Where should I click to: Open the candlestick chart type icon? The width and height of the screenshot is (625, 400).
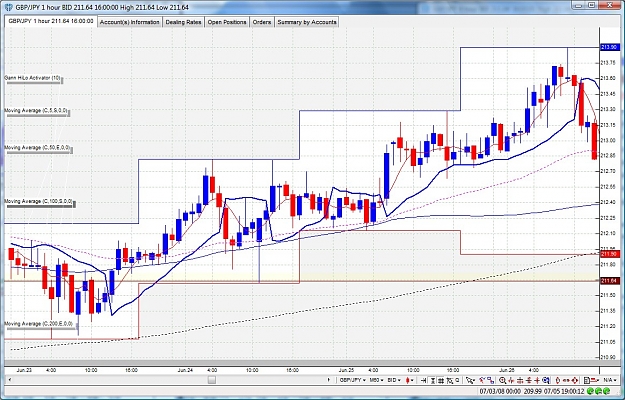pos(408,380)
